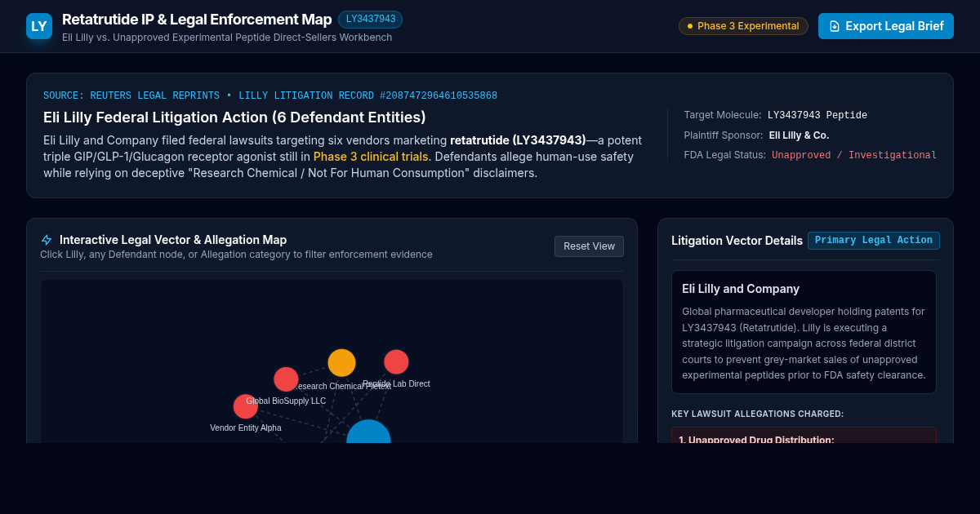Click the Primary Legal Action tag
This screenshot has height=514, width=980.
(874, 241)
